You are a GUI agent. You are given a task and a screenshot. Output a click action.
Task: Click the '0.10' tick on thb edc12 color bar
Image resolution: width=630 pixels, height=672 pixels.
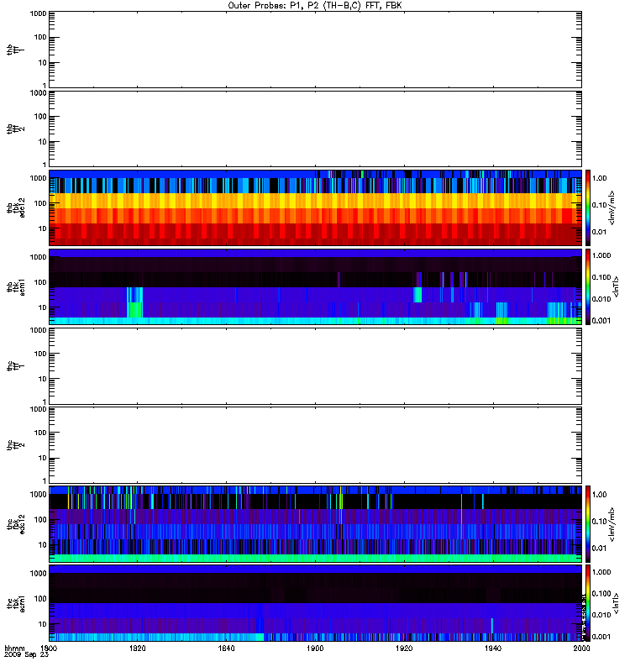[600, 205]
